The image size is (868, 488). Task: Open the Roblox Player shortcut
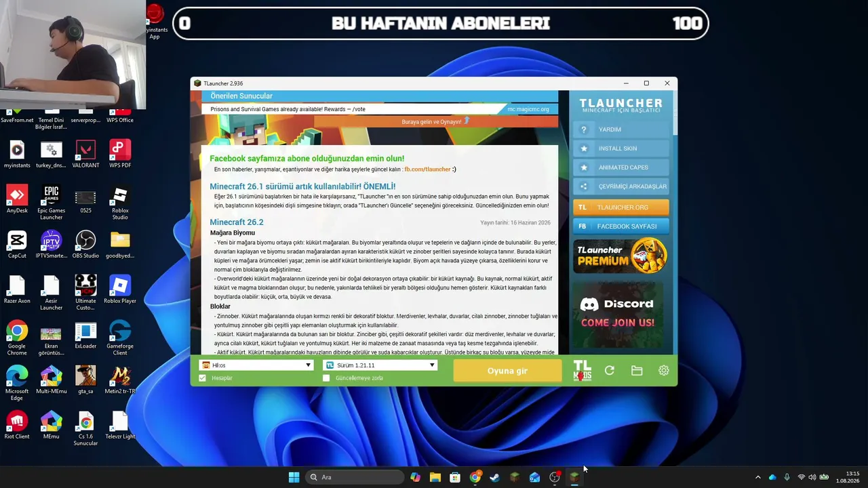pos(120,289)
